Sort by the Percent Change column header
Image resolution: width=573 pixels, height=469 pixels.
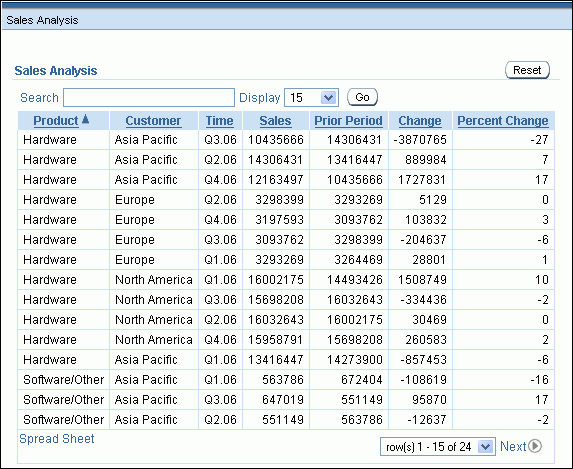point(503,121)
